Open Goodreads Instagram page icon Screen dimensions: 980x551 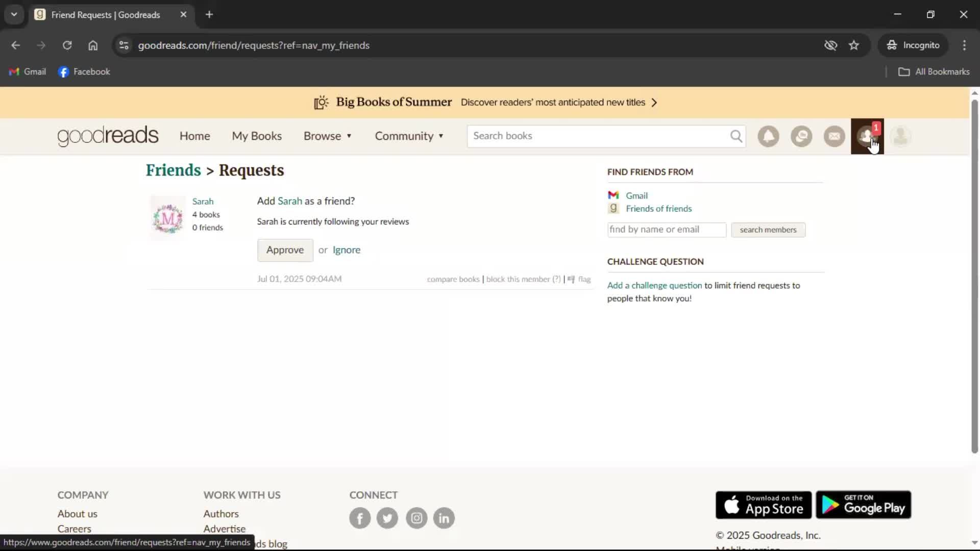coord(416,518)
